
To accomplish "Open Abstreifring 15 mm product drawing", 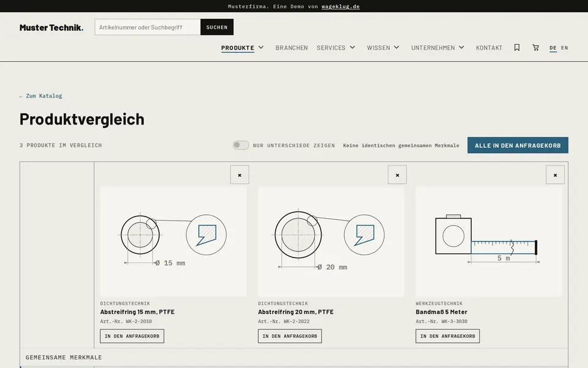I will 173,242.
